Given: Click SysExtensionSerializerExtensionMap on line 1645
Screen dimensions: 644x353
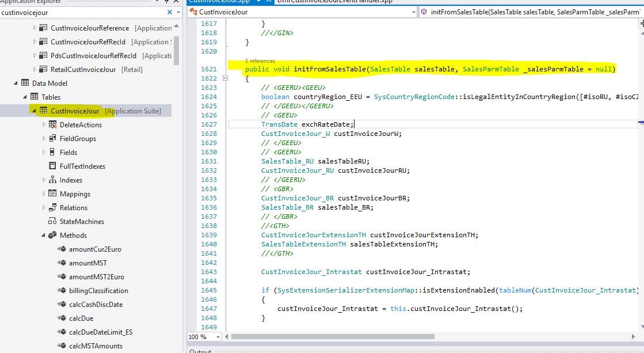Looking at the screenshot, I should coord(346,290).
